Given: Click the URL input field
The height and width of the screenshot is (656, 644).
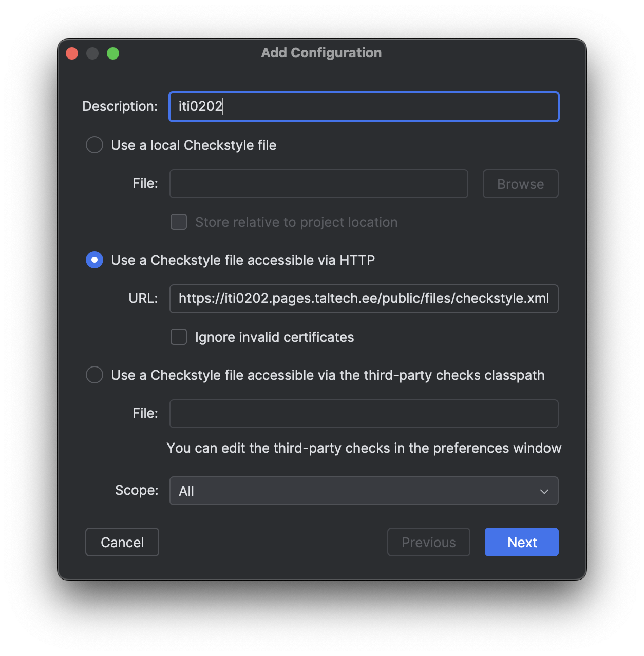Looking at the screenshot, I should coord(364,299).
